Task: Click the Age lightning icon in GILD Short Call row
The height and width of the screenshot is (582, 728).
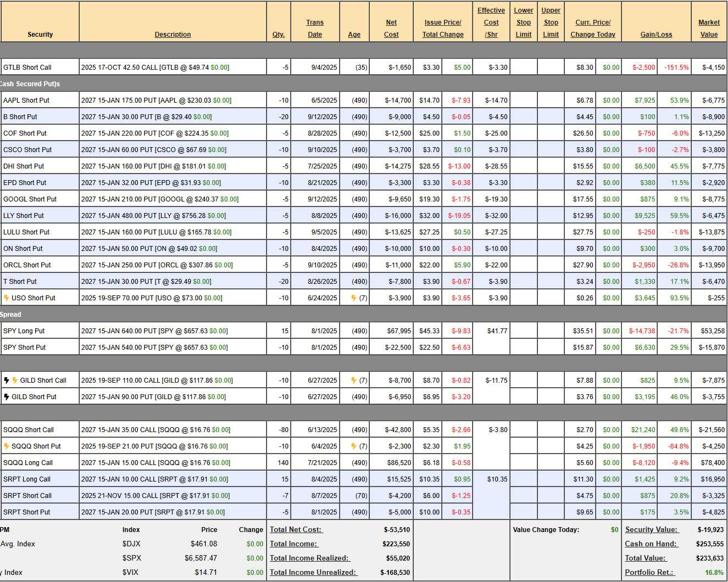Action: (x=354, y=380)
